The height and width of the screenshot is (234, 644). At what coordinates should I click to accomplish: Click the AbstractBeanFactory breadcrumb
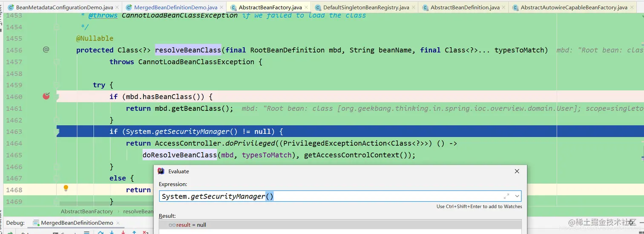[87, 211]
